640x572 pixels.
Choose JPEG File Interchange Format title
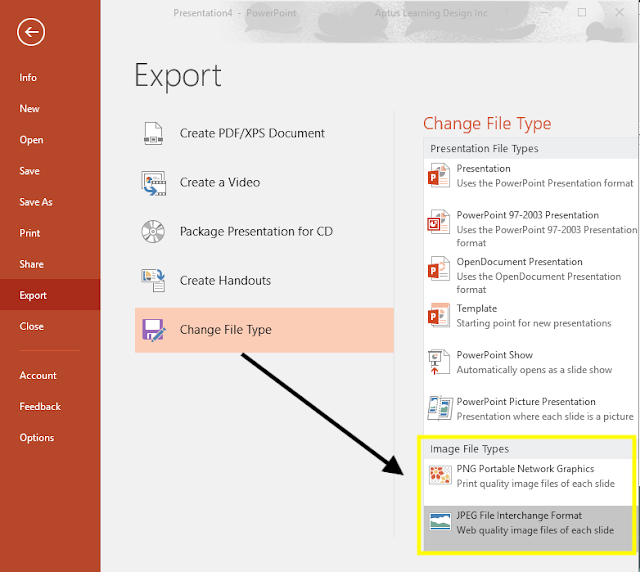click(519, 515)
